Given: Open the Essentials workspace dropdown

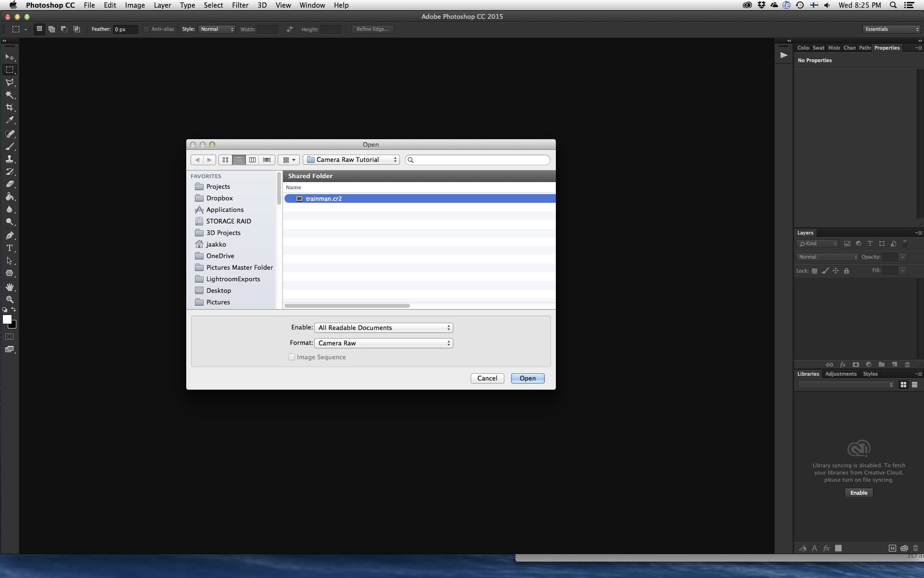Looking at the screenshot, I should click(x=892, y=29).
